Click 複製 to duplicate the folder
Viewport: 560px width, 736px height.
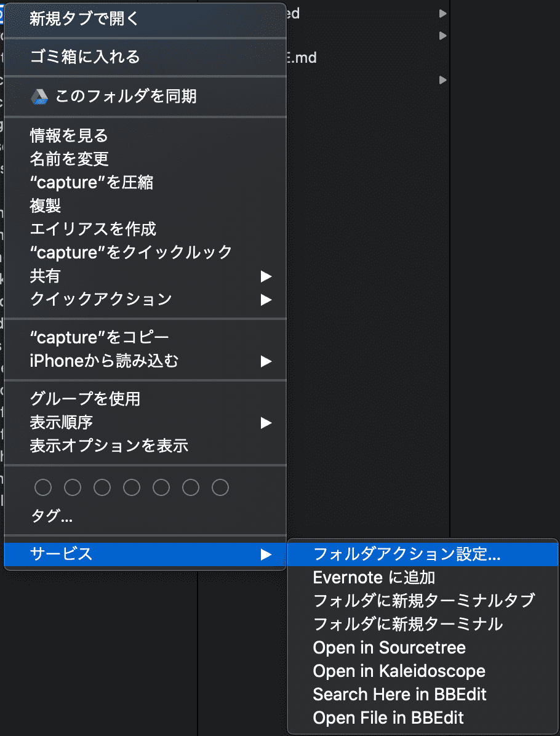(x=46, y=206)
